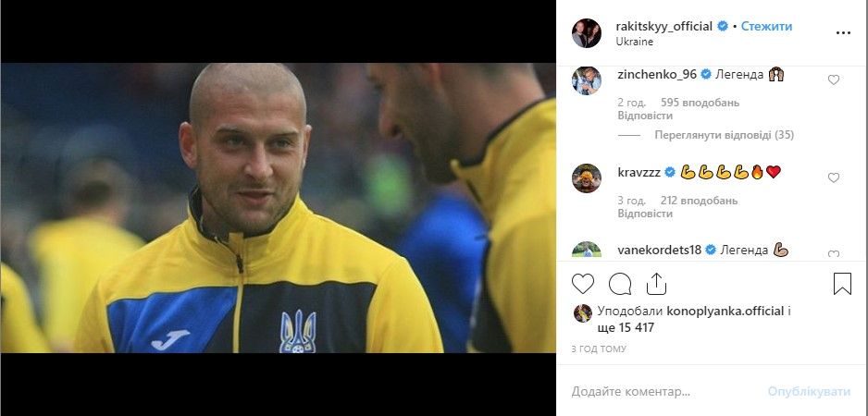Image resolution: width=868 pixels, height=416 pixels.
Task: View 595 вподобань likes on zinchenko comment
Action: [701, 103]
